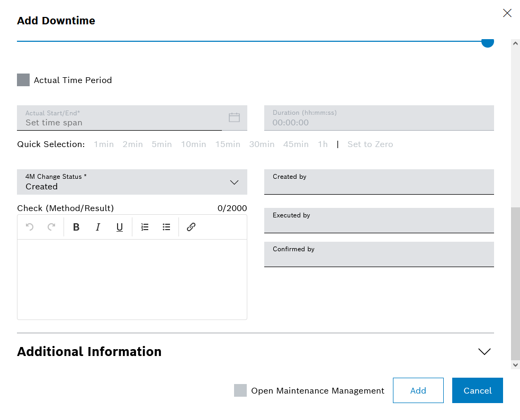The width and height of the screenshot is (520, 420).
Task: Toggle italic text formatting
Action: point(98,227)
